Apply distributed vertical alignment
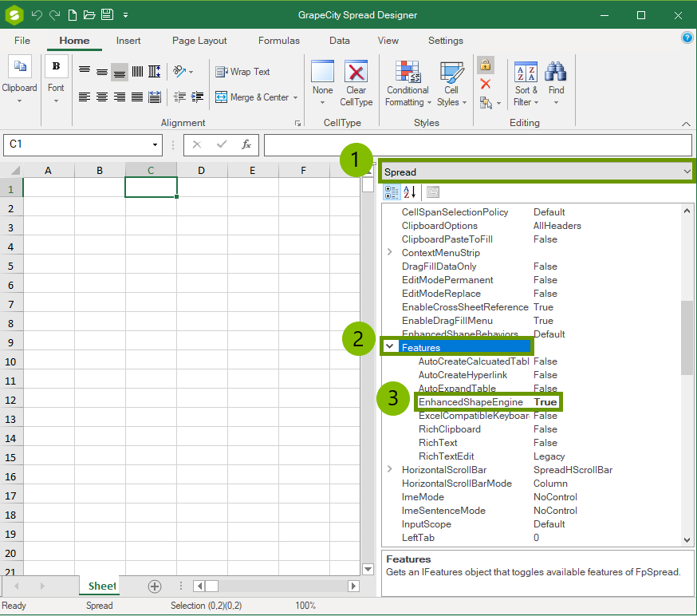Screen dimensions: 697x616 pos(155,71)
